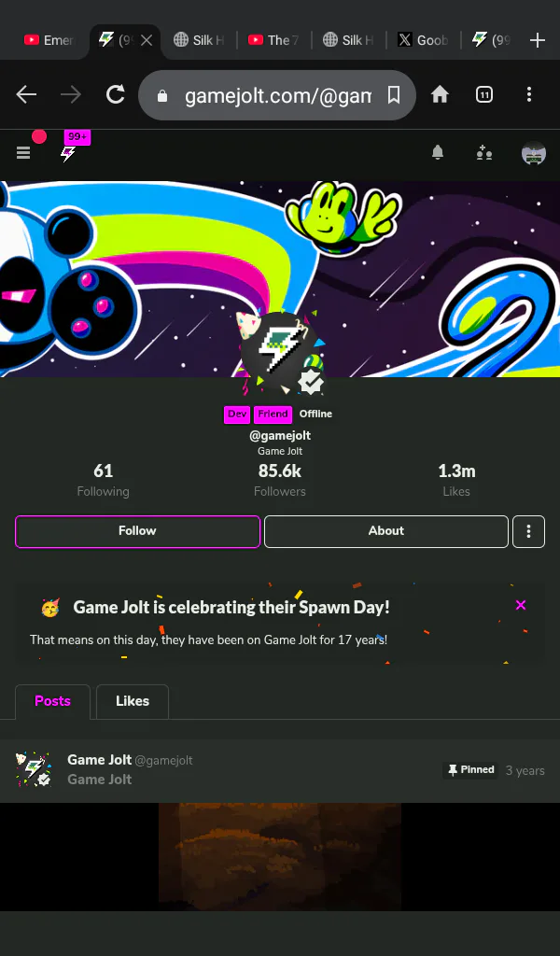View the 85.6k Followers list
The height and width of the screenshot is (956, 560).
[280, 481]
